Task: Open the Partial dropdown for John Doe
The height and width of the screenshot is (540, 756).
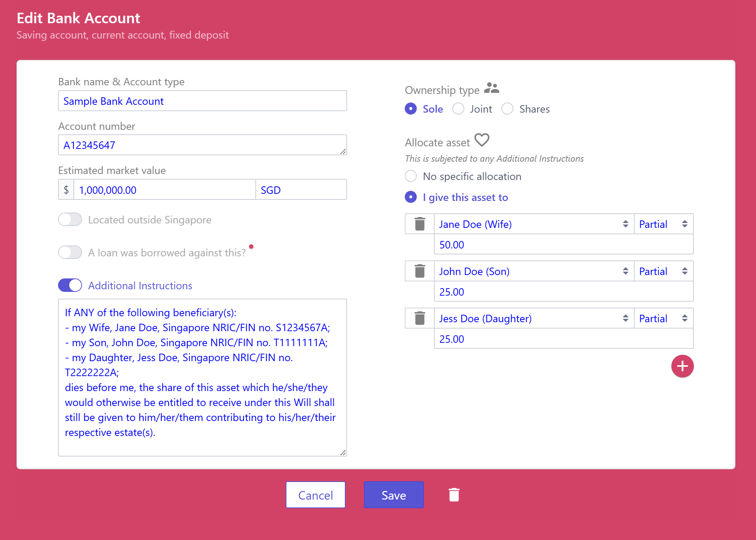Action: click(663, 271)
